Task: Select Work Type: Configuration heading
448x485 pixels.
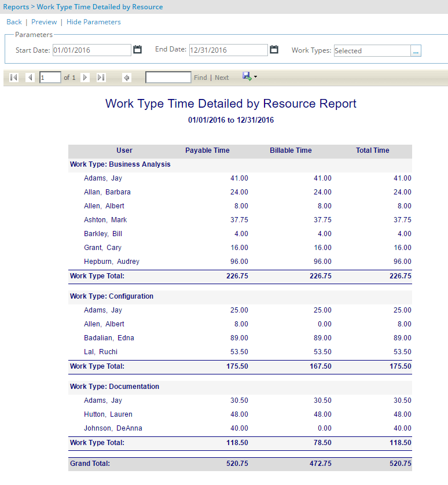Action: tap(112, 296)
